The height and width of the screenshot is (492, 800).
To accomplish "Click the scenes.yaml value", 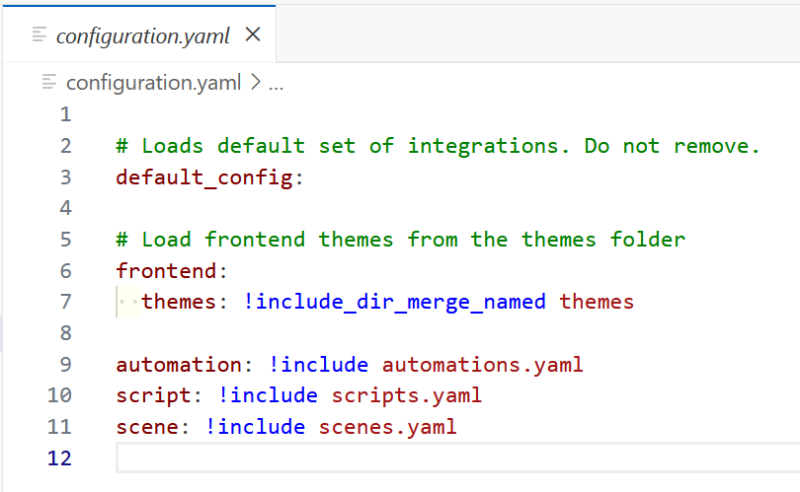I will pos(387,427).
